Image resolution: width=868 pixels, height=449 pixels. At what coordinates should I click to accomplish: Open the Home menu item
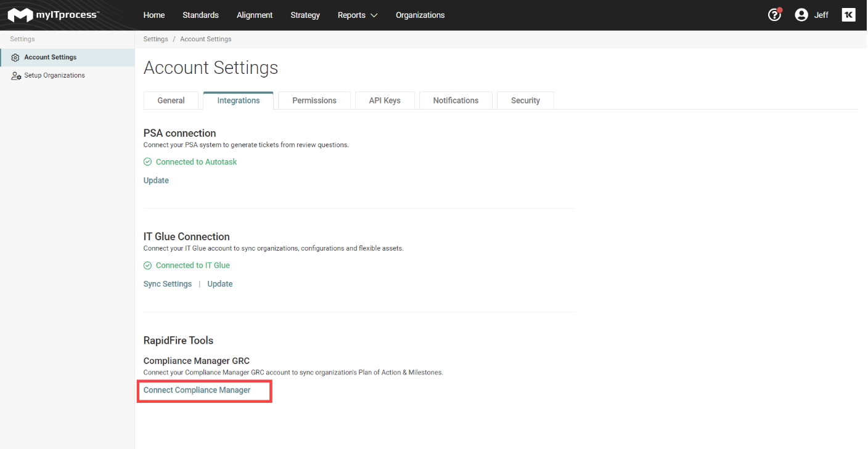(x=154, y=15)
